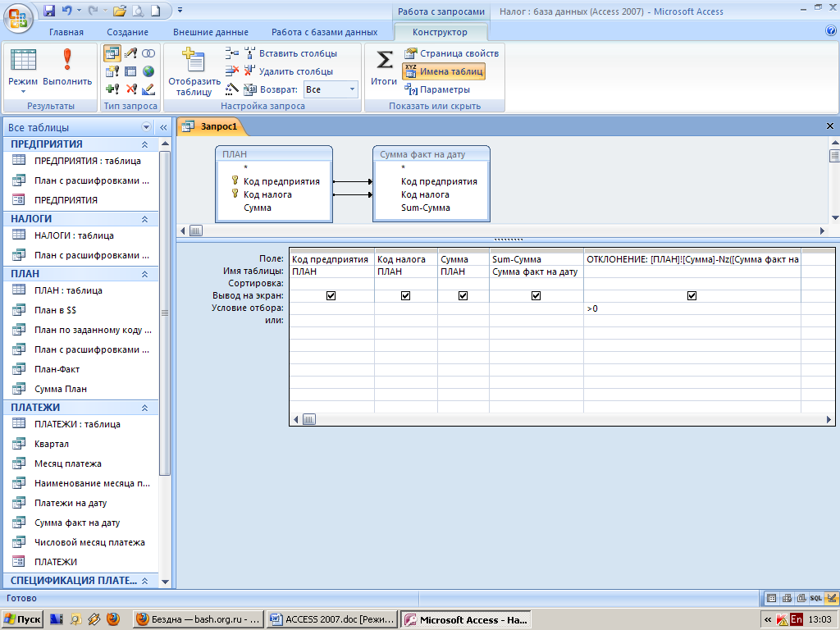Image resolution: width=840 pixels, height=630 pixels.
Task: Open Параметры query parameters
Action: click(x=437, y=89)
